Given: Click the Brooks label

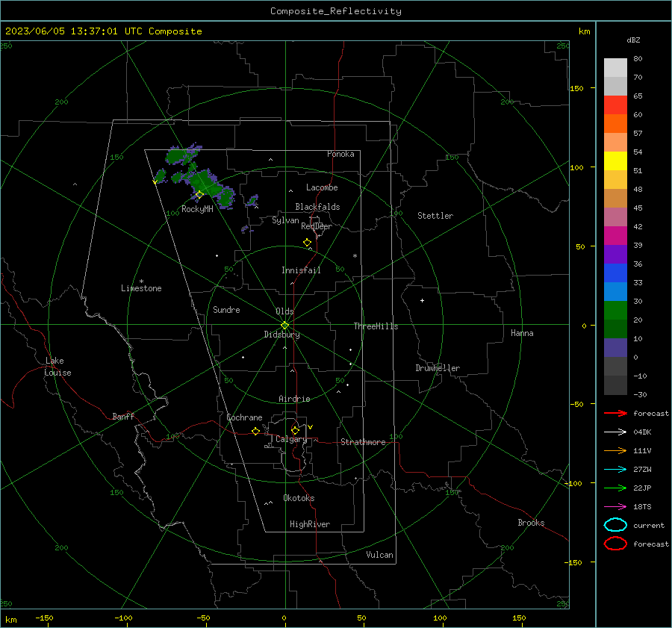Looking at the screenshot, I should (x=531, y=523).
